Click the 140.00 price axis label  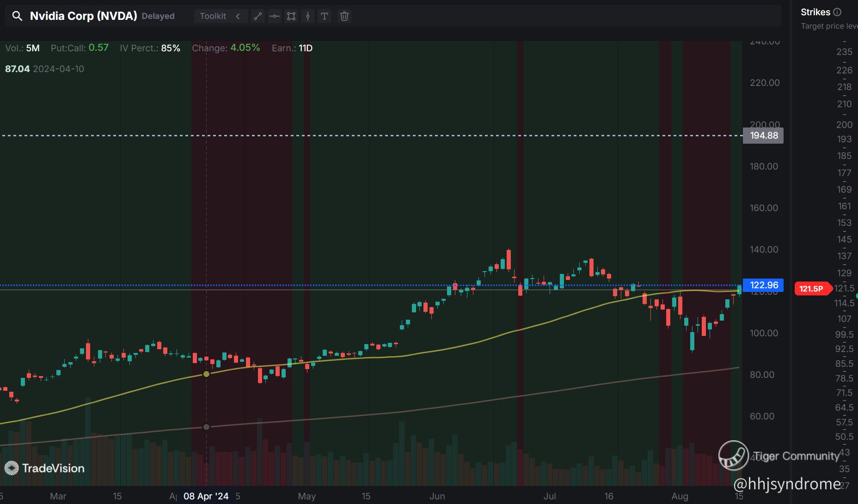point(764,249)
